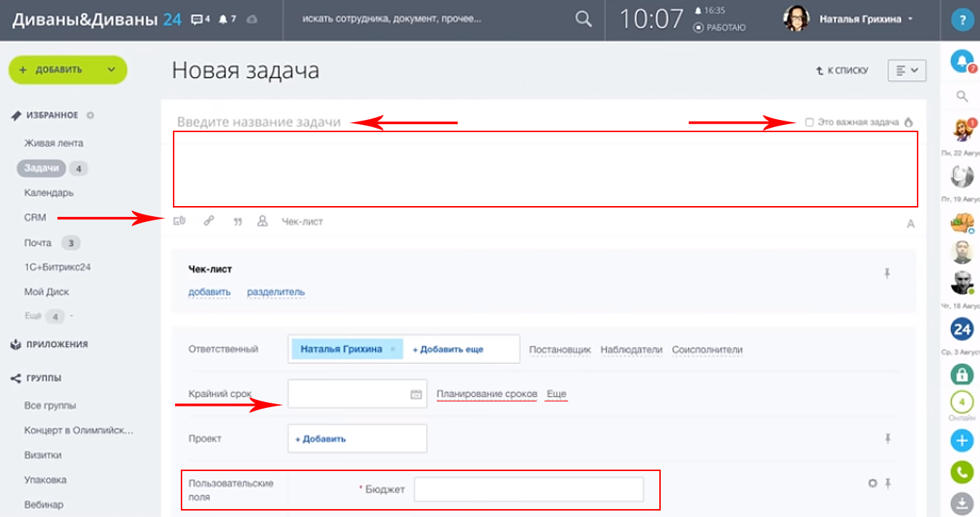Viewport: 980px width, 517px height.
Task: Open the help question mark icon
Action: (x=960, y=20)
